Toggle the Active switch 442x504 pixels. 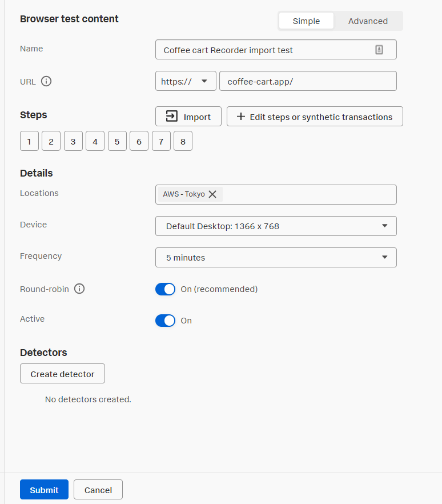[x=165, y=321]
